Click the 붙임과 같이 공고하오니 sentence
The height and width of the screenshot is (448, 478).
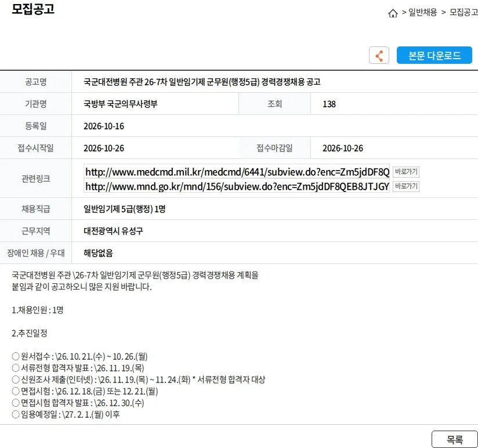(81, 287)
